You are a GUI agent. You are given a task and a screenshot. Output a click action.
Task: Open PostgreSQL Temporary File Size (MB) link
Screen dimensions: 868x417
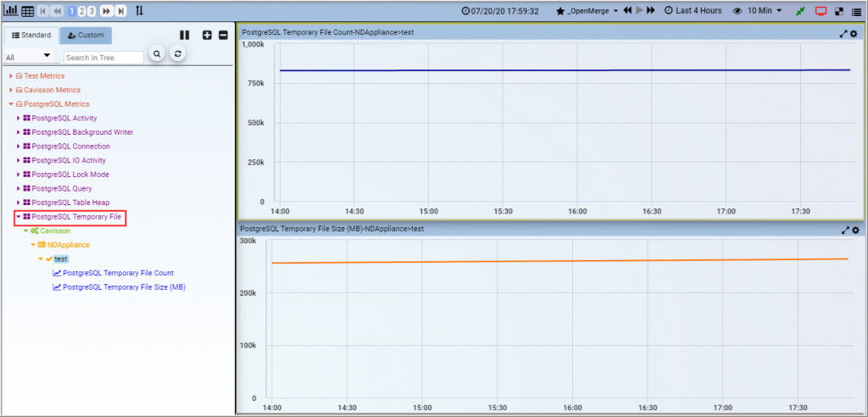(x=125, y=286)
